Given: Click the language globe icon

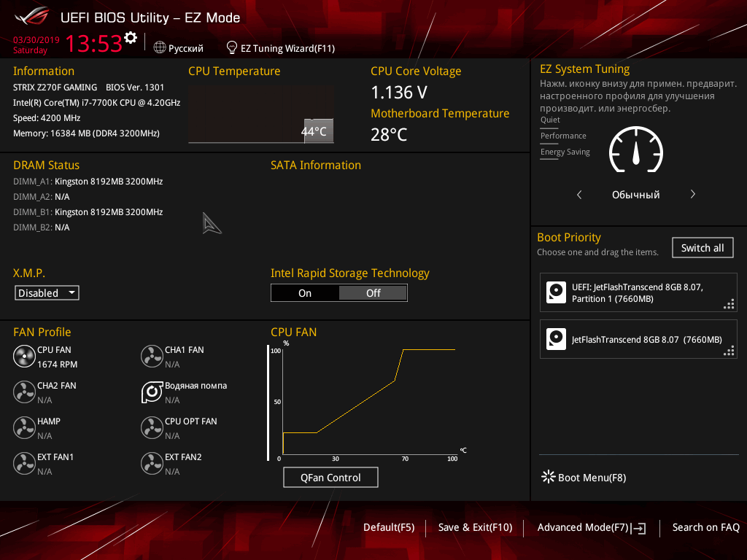Looking at the screenshot, I should coord(160,47).
